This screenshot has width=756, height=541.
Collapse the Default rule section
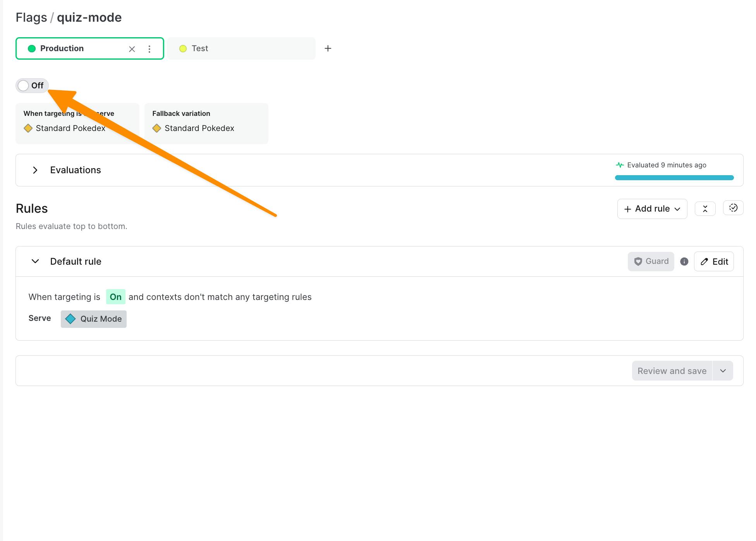click(x=35, y=261)
